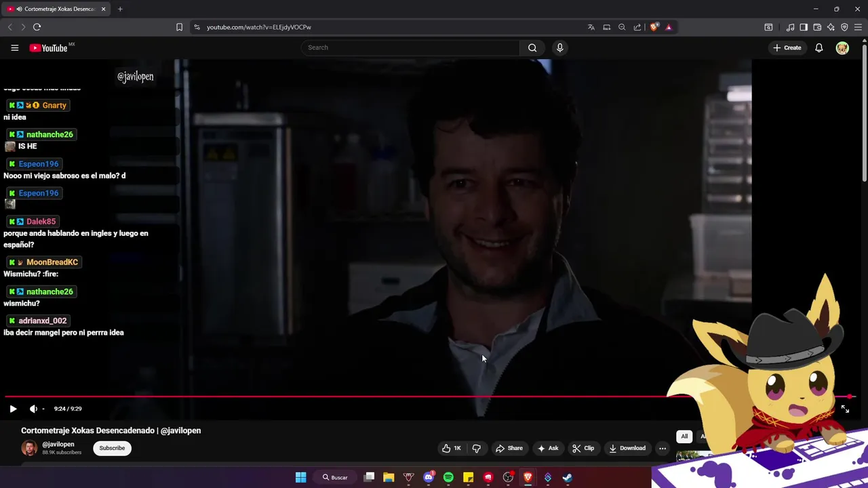Open the YouTube hamburger guide menu

14,47
